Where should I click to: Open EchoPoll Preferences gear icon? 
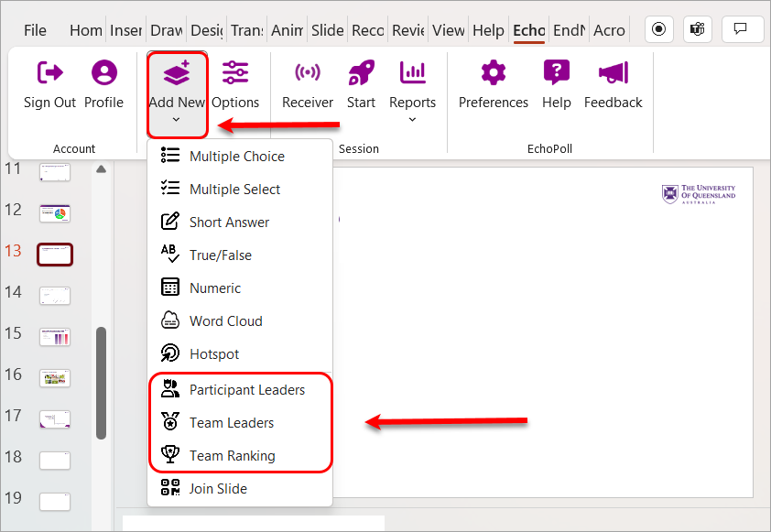click(x=493, y=73)
